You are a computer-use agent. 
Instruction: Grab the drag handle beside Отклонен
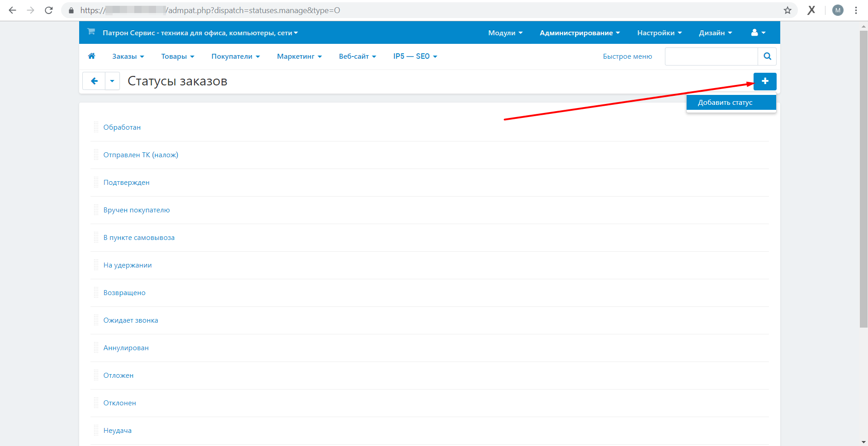(x=96, y=403)
